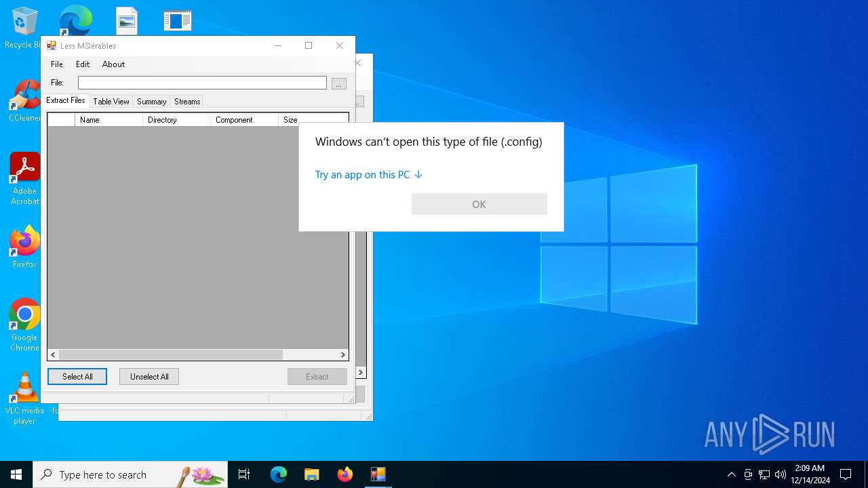Open the Recycle Bin desktop icon
The height and width of the screenshot is (488, 868).
(x=24, y=28)
